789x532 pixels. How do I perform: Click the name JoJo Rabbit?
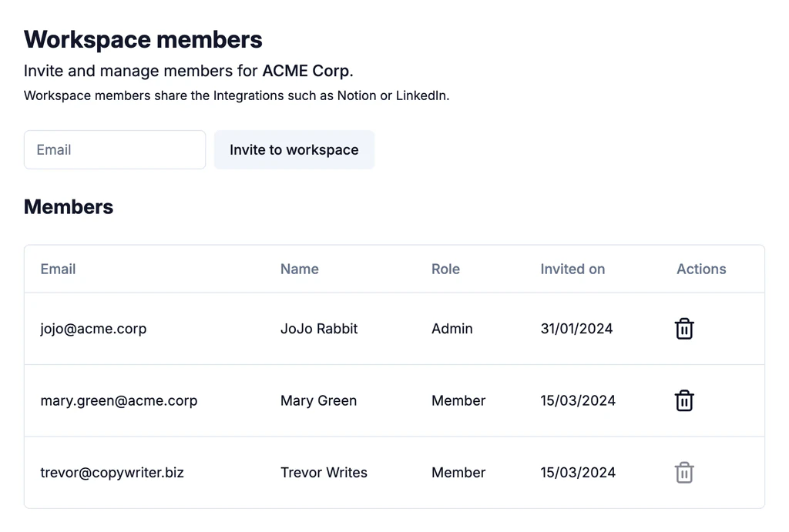pyautogui.click(x=319, y=329)
